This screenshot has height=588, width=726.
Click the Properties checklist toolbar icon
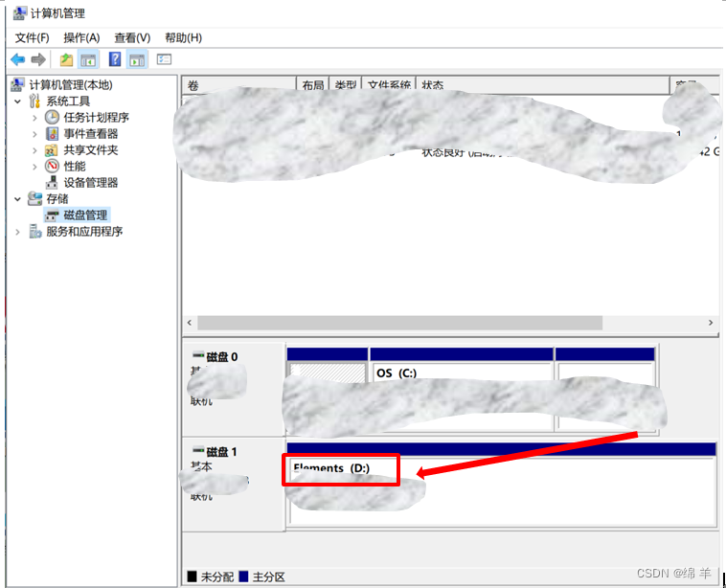(x=164, y=59)
